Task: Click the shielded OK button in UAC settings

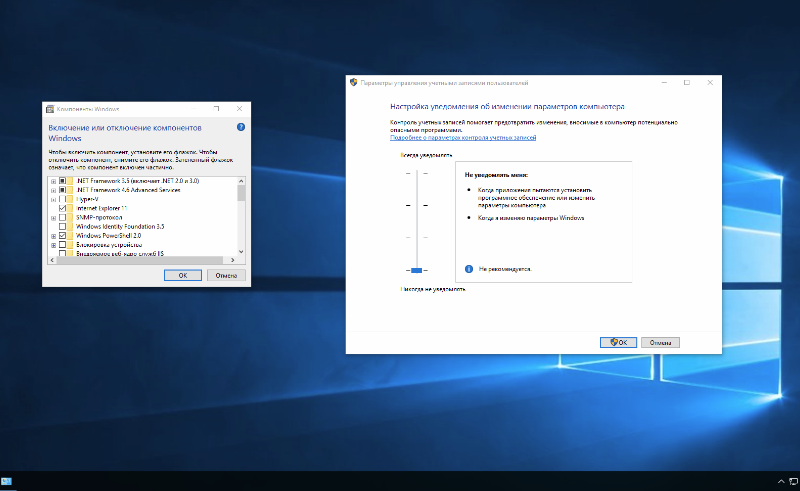Action: click(x=618, y=342)
